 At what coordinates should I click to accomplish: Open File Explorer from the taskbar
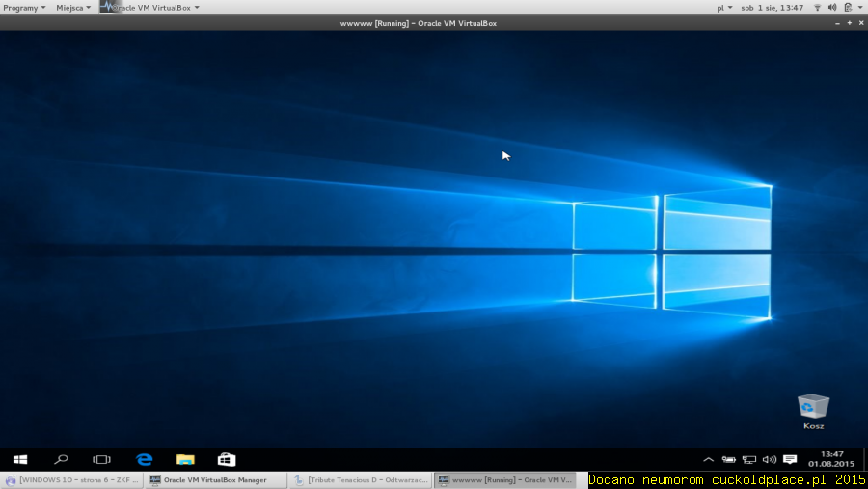click(185, 460)
